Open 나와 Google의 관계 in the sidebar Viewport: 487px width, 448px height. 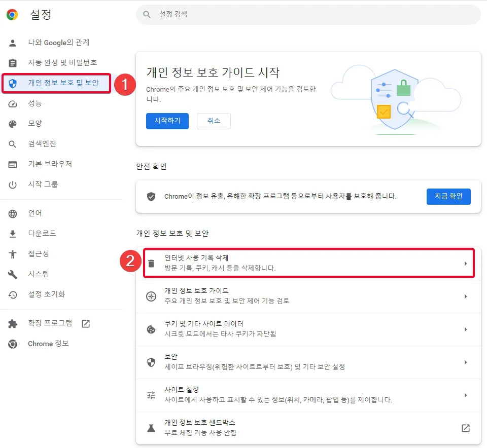point(59,43)
